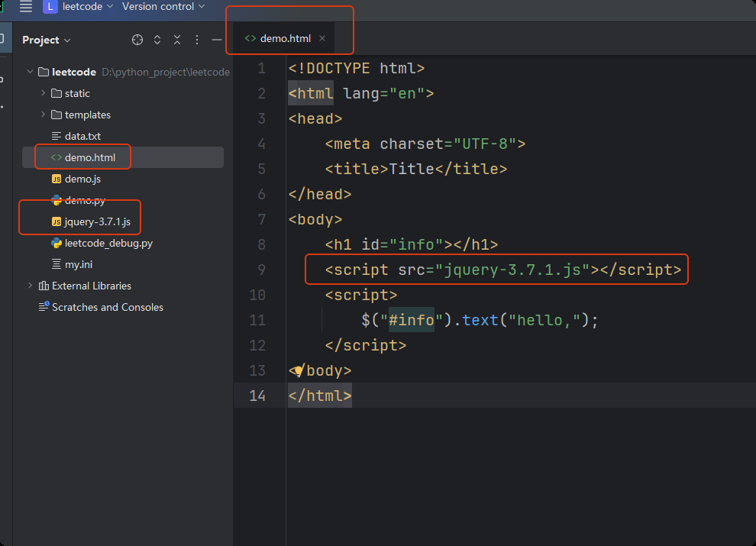The image size is (756, 546).
Task: Open the Version control dropdown
Action: tap(163, 6)
